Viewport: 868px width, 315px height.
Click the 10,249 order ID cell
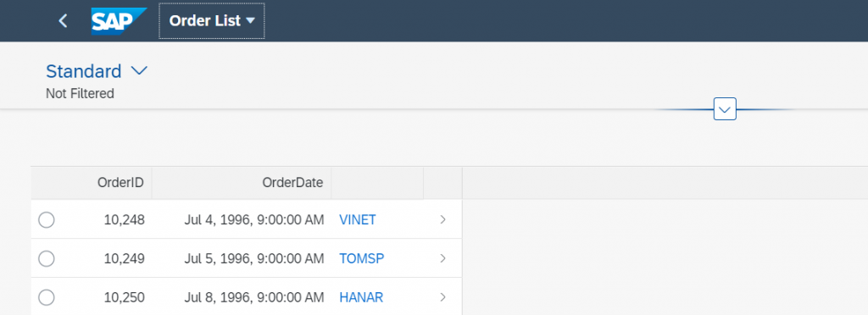coord(124,258)
